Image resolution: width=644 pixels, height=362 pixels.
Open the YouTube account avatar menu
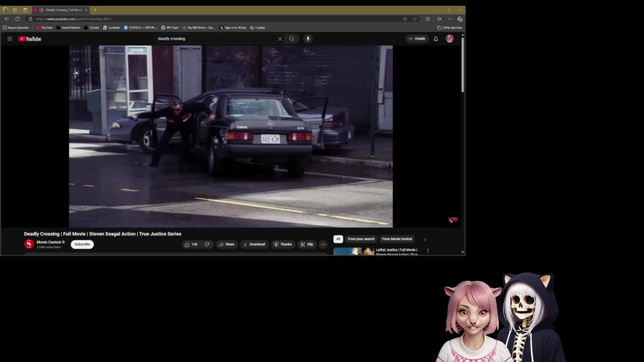[x=450, y=39]
